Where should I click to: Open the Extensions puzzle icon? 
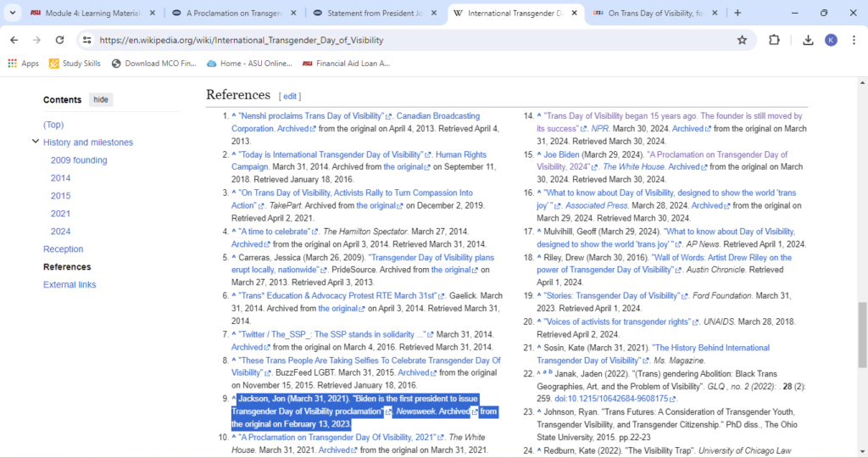tap(774, 40)
